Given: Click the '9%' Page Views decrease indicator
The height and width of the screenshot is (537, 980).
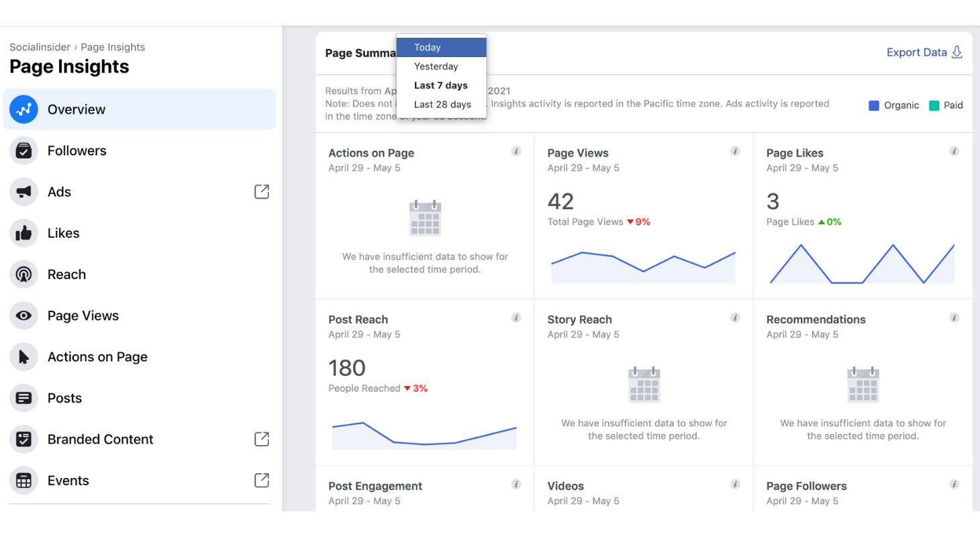Looking at the screenshot, I should (x=638, y=222).
